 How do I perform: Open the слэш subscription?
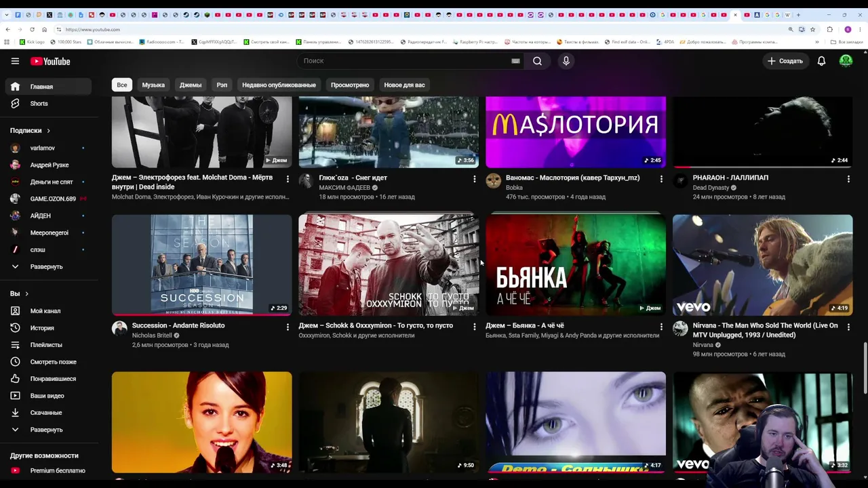point(48,250)
